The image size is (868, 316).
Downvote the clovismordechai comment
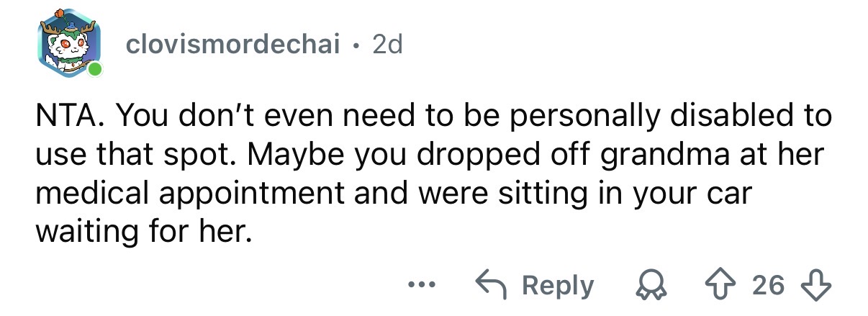[819, 285]
